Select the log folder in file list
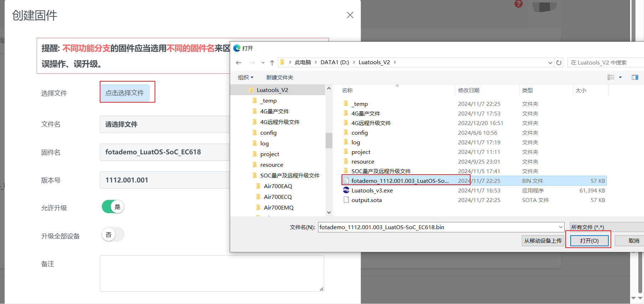 coord(474,142)
